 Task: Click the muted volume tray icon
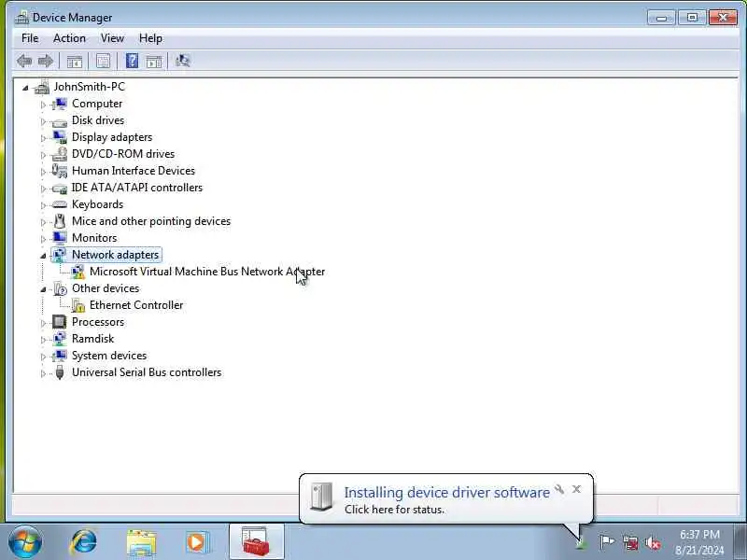(x=653, y=542)
